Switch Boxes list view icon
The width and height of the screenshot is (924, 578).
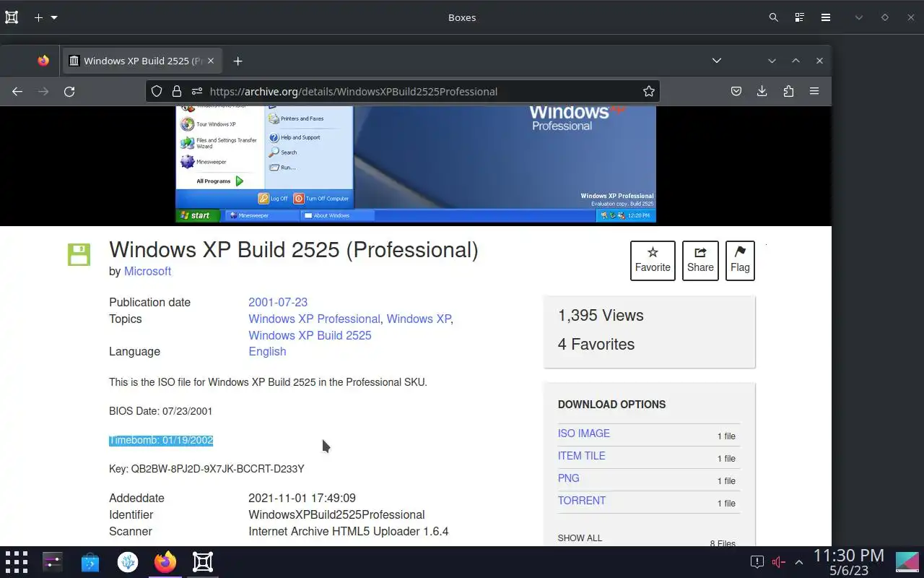pyautogui.click(x=799, y=17)
